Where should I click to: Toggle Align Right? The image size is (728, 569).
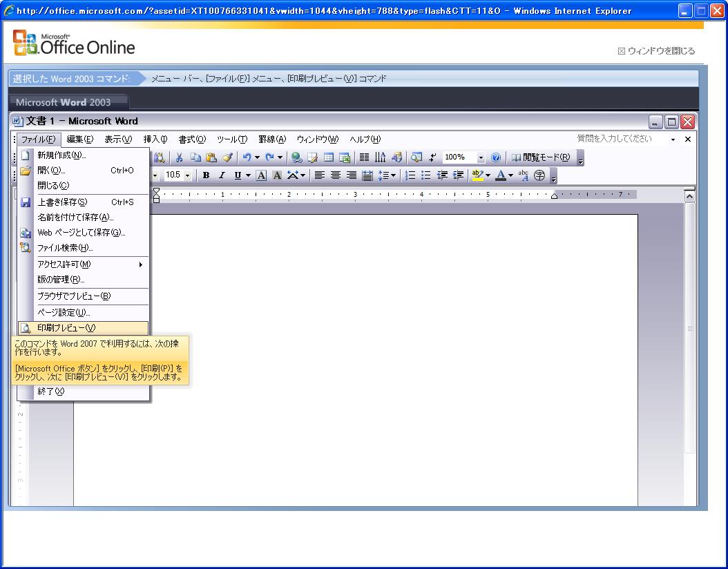click(x=352, y=175)
